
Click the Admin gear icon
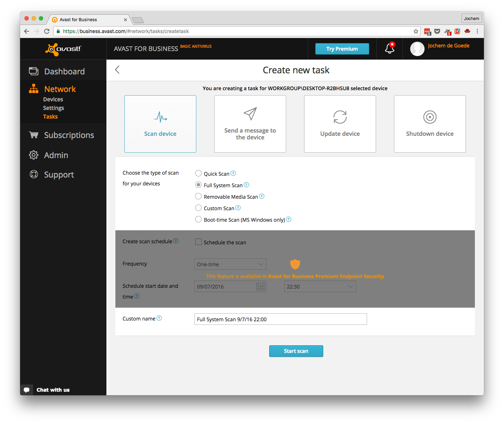[x=34, y=155]
